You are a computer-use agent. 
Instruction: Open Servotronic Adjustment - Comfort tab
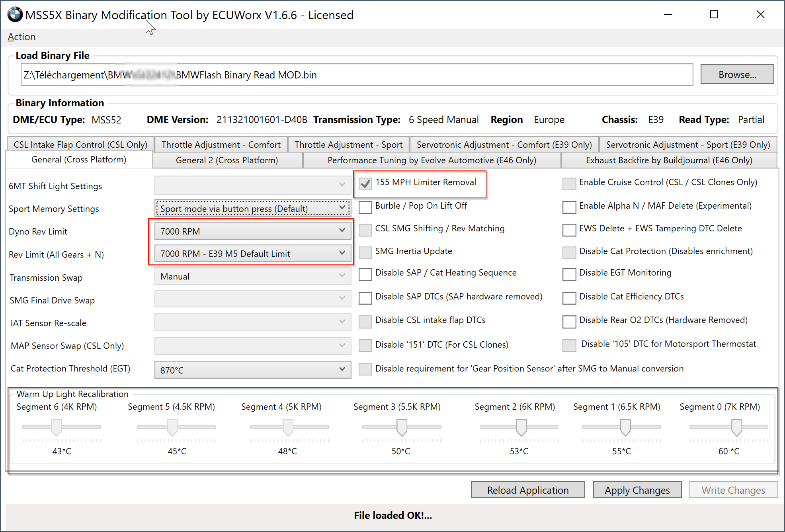[x=504, y=145]
